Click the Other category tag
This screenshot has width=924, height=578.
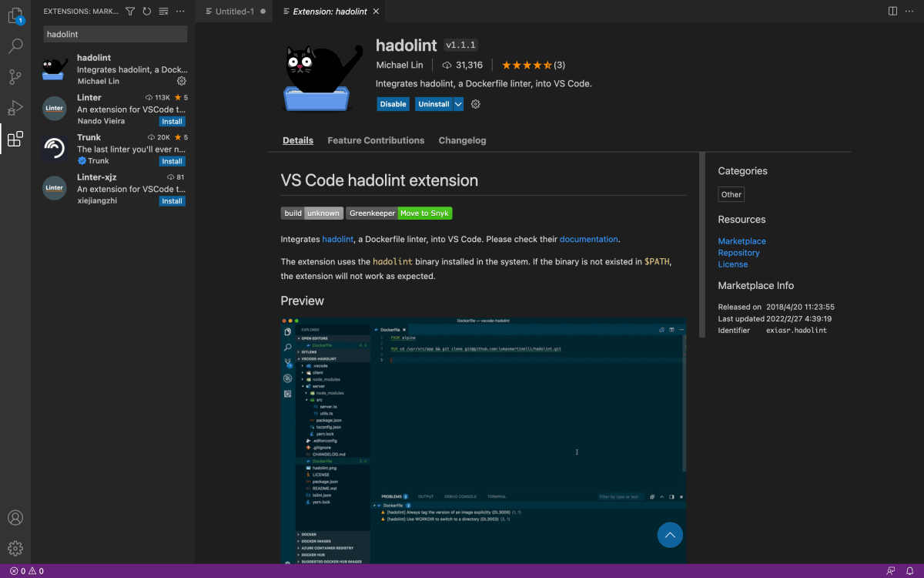point(731,195)
